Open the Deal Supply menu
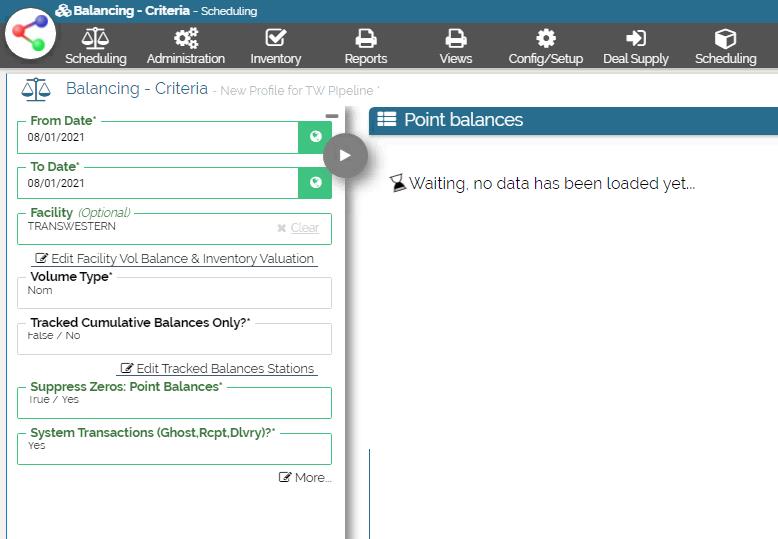778x539 pixels. pyautogui.click(x=636, y=47)
